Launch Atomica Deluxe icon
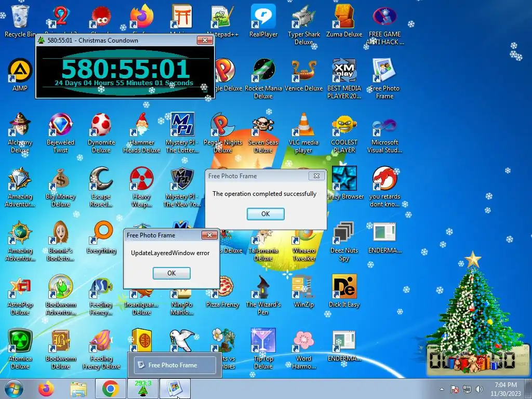Screen dimensions: 532x399 point(20,349)
